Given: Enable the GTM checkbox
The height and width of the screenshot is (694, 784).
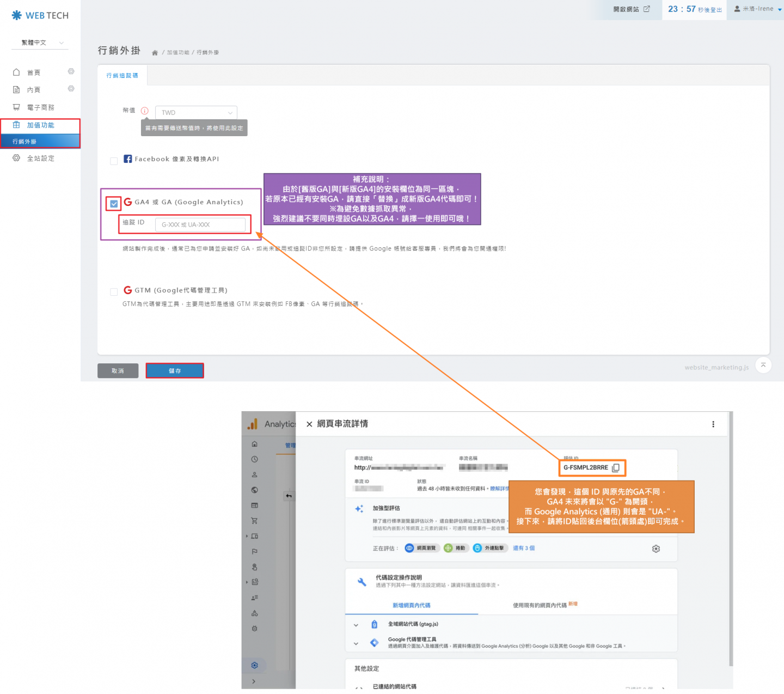Looking at the screenshot, I should point(114,292).
